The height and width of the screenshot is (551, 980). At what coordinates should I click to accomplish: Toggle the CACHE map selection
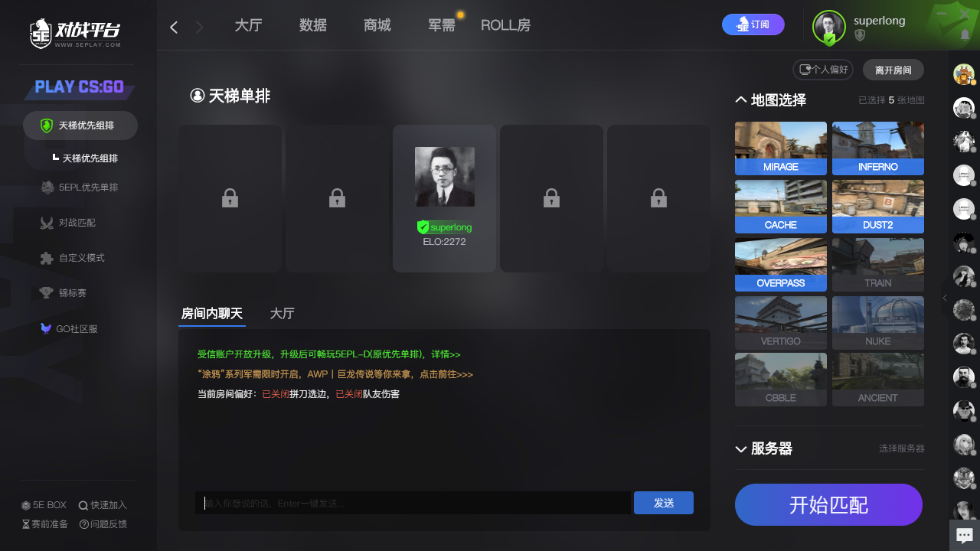pos(781,207)
